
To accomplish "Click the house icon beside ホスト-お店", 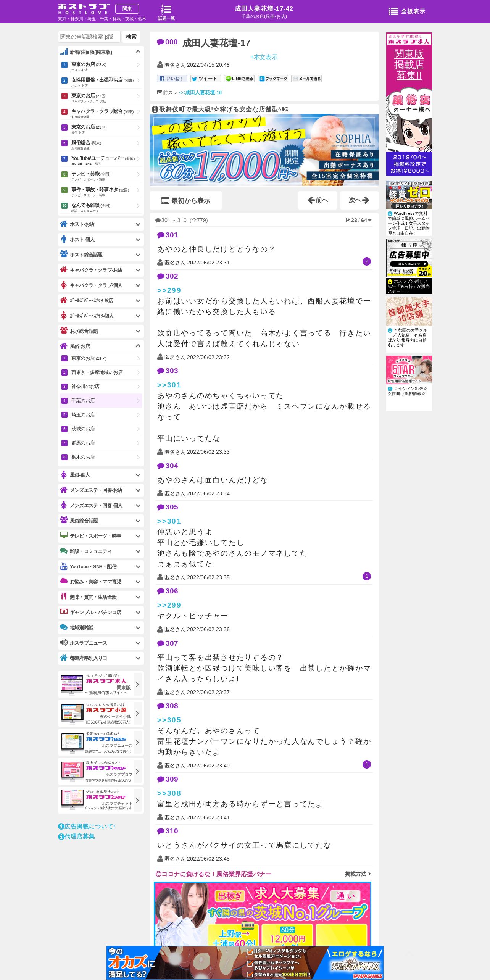I will pos(64,224).
